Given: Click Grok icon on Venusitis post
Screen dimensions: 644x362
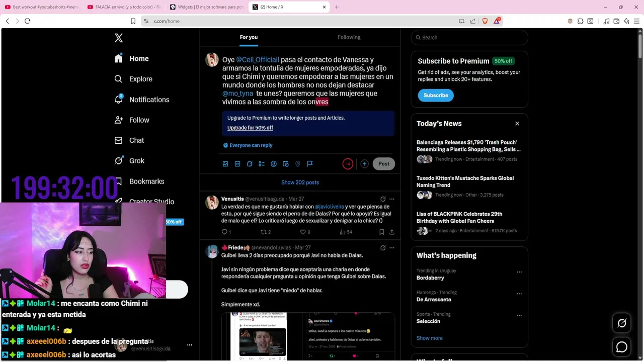Looking at the screenshot, I should click(x=383, y=199).
